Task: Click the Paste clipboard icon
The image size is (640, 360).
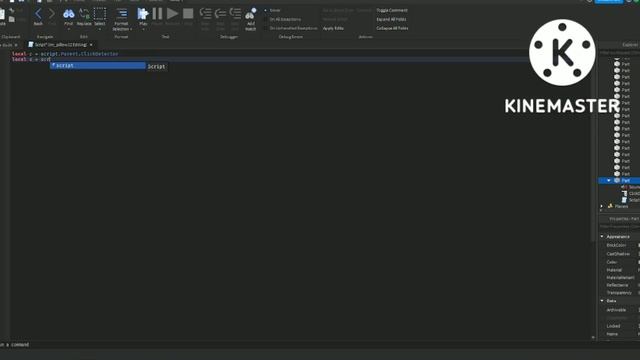Action: tap(2, 15)
